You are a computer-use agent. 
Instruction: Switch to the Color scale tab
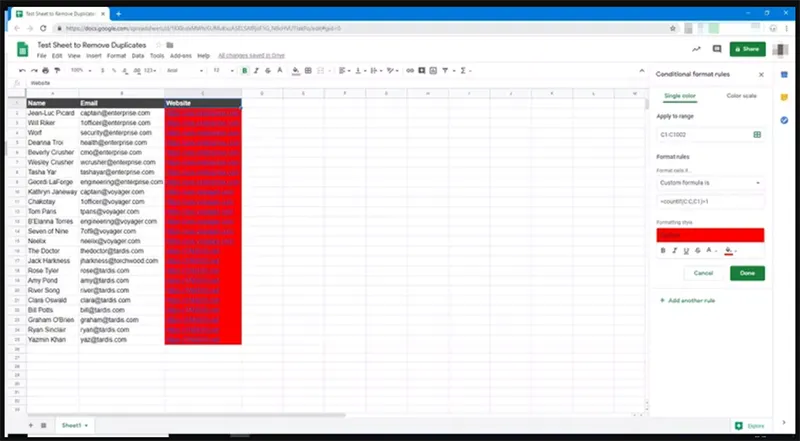click(741, 96)
